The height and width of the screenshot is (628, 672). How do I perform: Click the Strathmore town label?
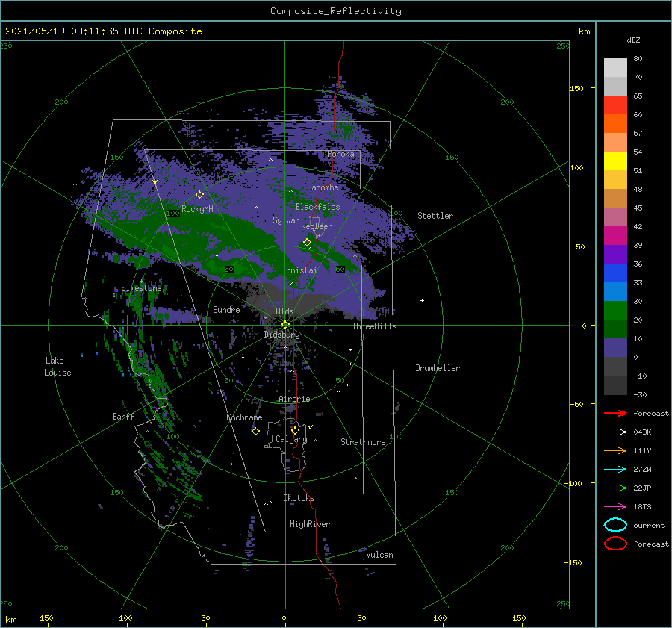(363, 442)
